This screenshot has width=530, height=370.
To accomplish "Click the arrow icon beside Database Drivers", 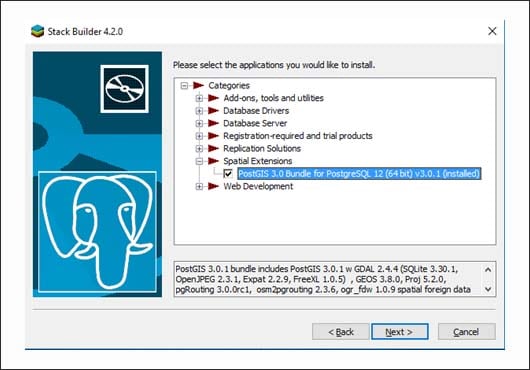I will (x=213, y=110).
